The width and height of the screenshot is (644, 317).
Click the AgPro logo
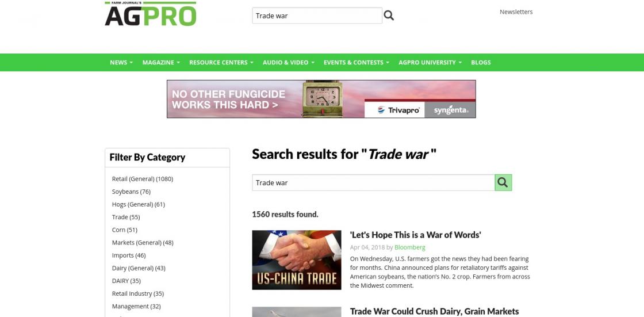150,14
